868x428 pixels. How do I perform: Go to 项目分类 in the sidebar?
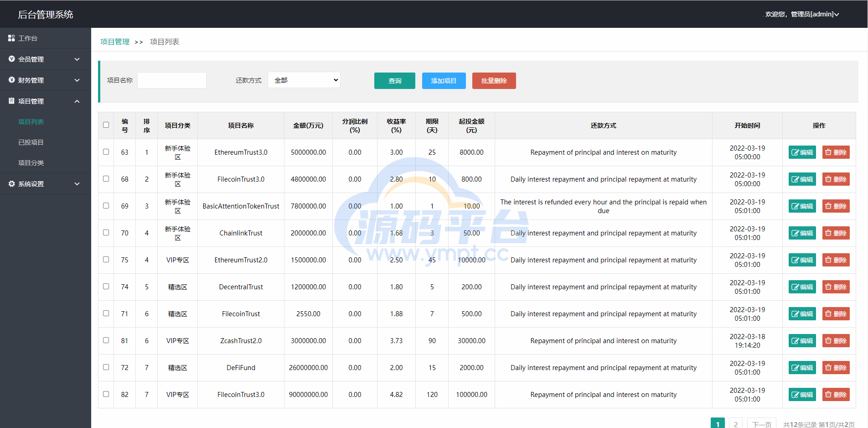[x=31, y=163]
